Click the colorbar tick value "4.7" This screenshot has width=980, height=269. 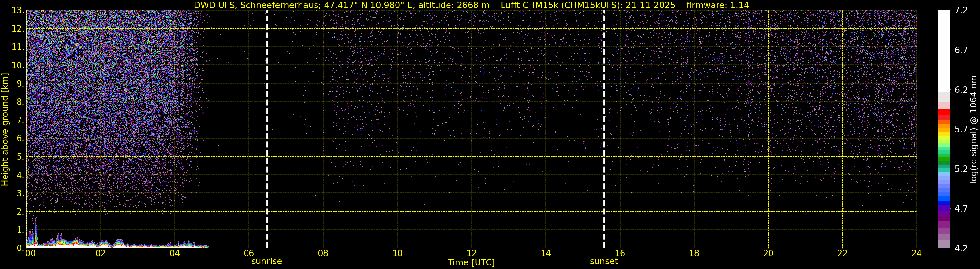point(961,208)
